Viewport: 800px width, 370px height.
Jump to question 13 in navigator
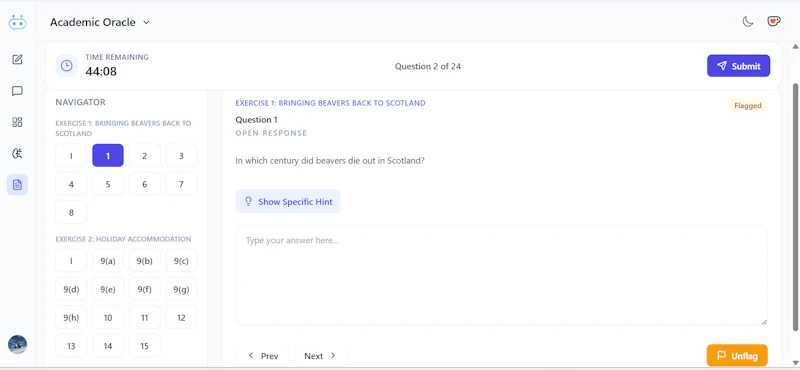(71, 346)
